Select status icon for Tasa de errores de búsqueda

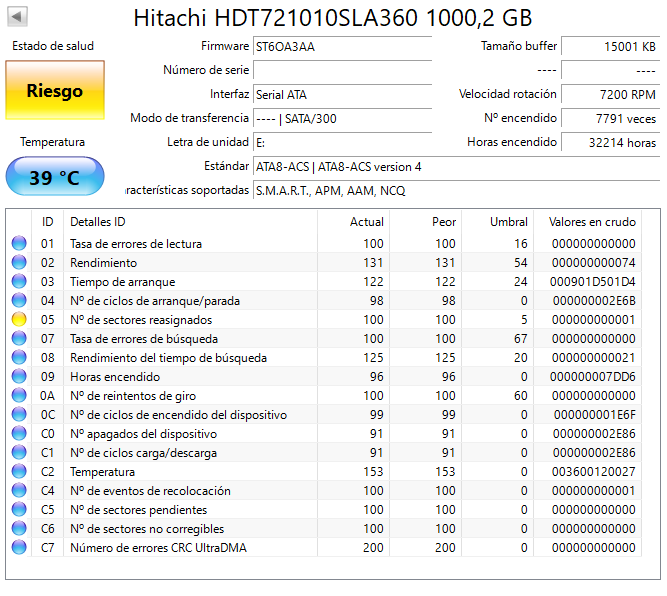(x=19, y=338)
